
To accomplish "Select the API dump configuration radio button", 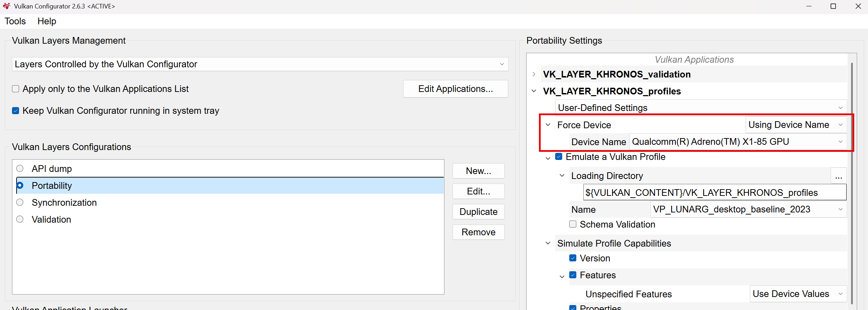I will (20, 169).
